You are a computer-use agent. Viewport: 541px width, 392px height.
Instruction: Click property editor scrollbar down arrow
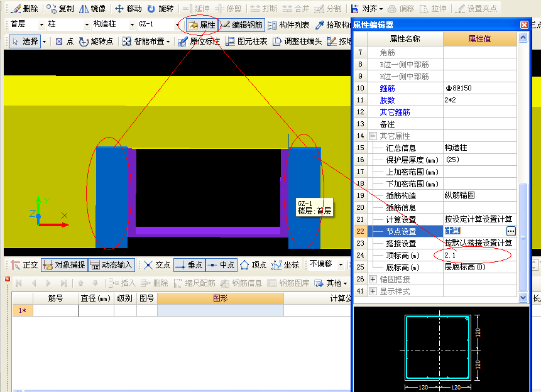pyautogui.click(x=523, y=298)
